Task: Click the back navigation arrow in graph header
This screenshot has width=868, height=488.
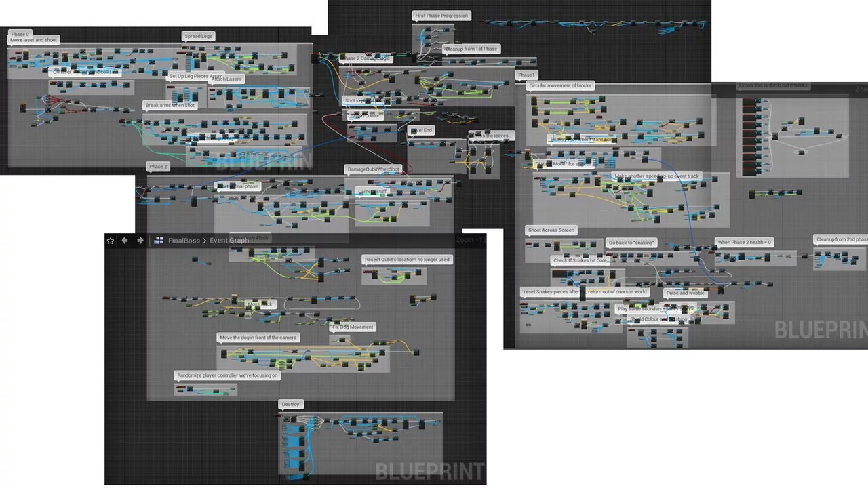Action: (x=125, y=241)
